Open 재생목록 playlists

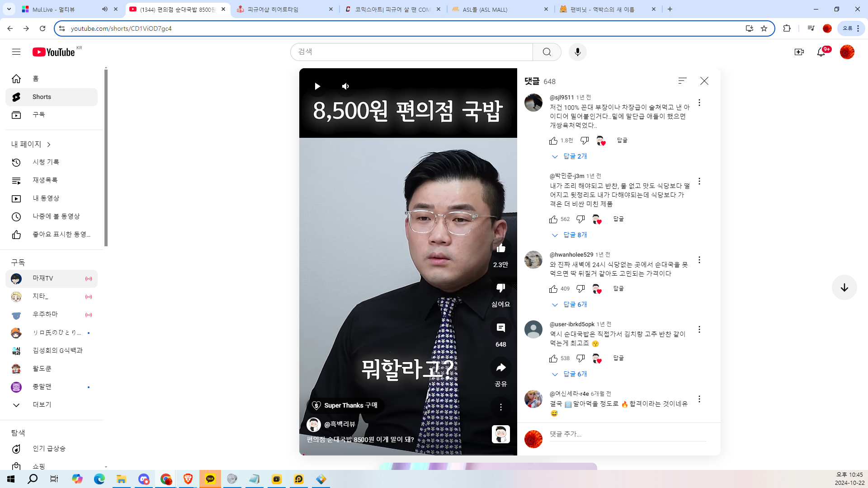(52, 180)
